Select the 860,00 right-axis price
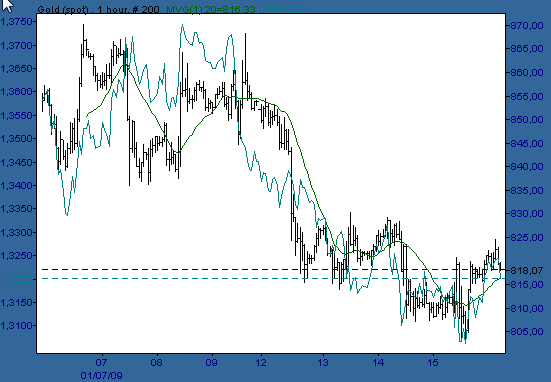 526,72
